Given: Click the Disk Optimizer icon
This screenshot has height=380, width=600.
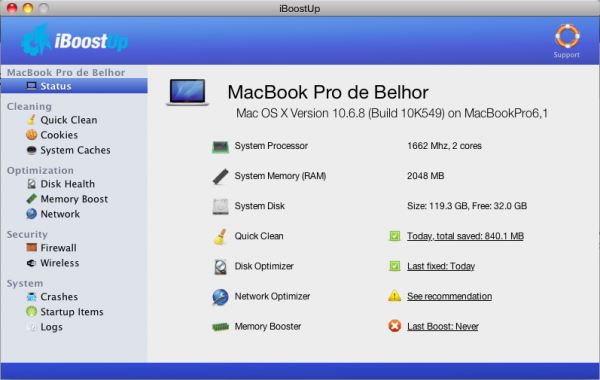Looking at the screenshot, I should [220, 267].
